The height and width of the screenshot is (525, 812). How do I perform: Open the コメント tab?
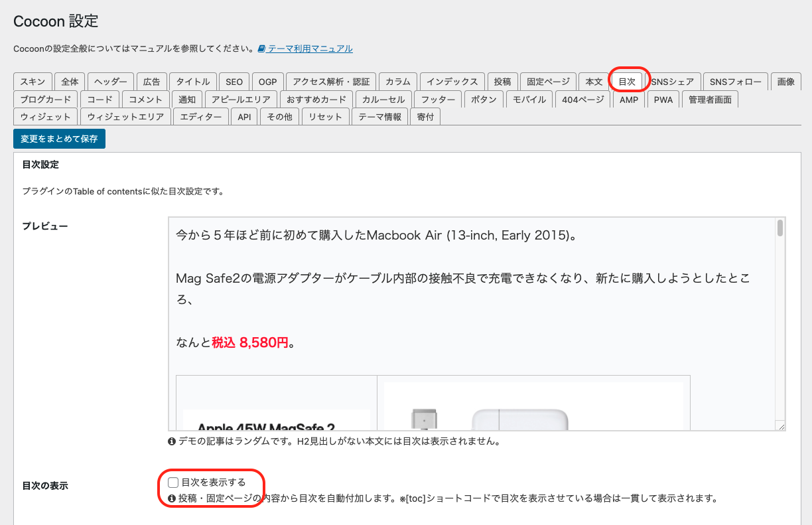tap(146, 100)
